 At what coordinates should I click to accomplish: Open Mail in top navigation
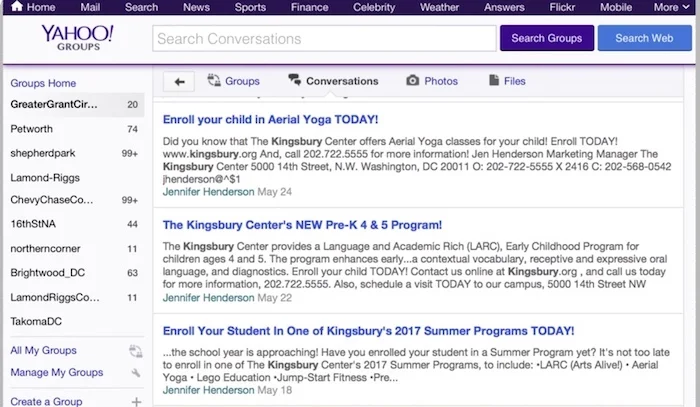point(90,7)
